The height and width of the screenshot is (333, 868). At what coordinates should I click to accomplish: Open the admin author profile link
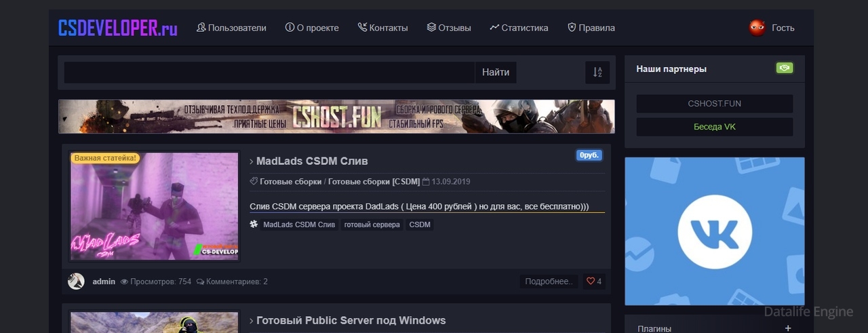pos(104,281)
